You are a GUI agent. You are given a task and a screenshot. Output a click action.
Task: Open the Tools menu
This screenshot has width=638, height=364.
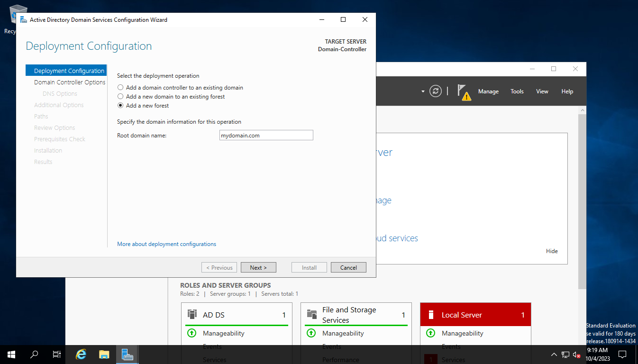517,91
